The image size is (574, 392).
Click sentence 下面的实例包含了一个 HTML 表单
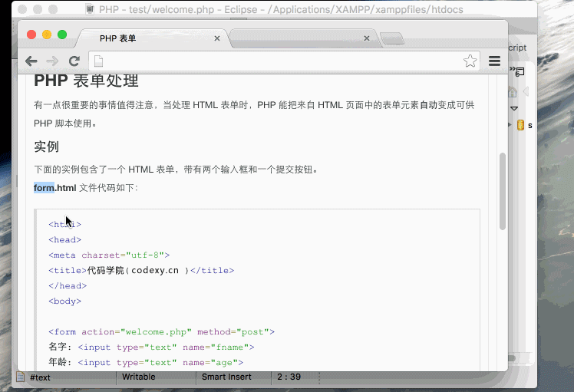176,170
